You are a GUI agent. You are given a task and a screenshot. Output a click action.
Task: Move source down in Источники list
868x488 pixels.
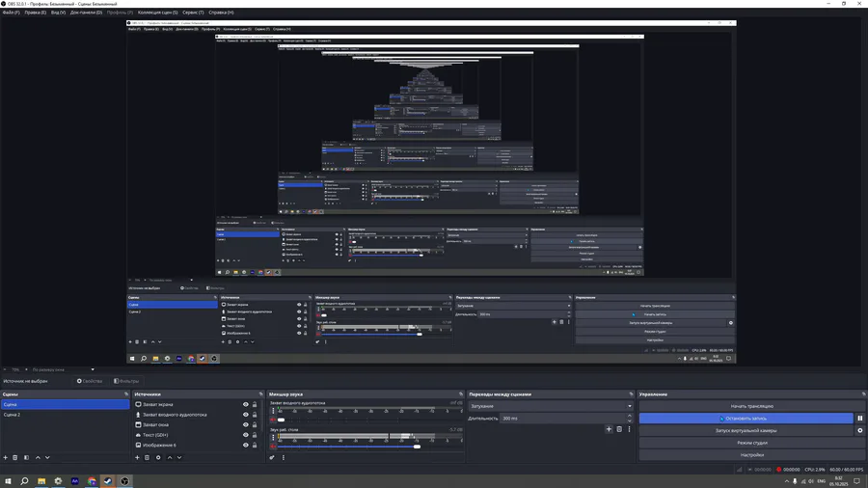coord(179,457)
